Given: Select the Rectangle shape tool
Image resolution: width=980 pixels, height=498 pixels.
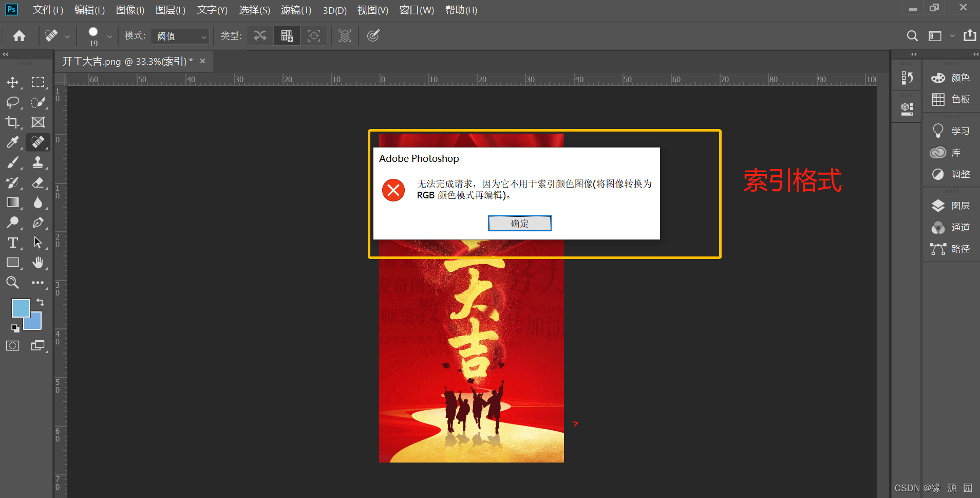Looking at the screenshot, I should click(13, 263).
